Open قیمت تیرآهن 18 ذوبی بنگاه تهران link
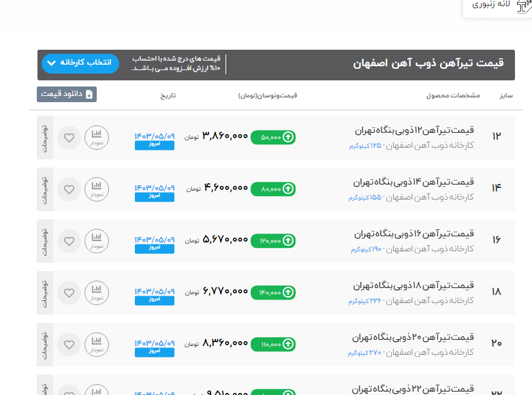Image resolution: width=532 pixels, height=395 pixels. (414, 286)
